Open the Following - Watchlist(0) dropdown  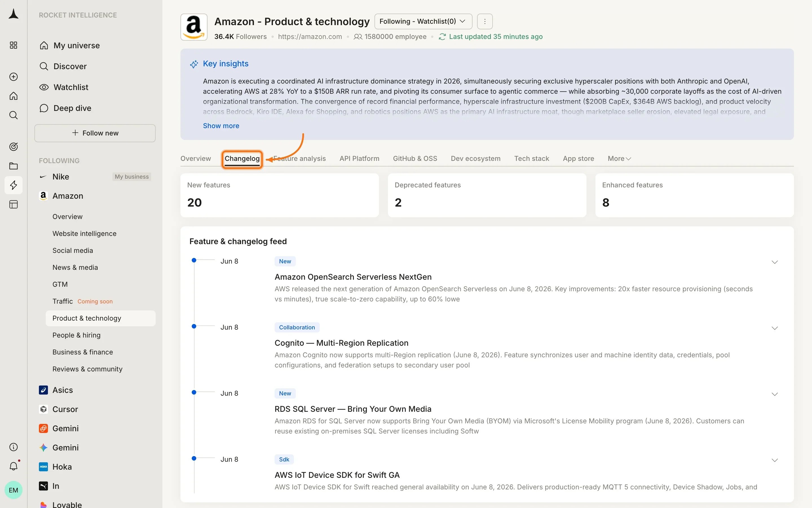tap(423, 21)
